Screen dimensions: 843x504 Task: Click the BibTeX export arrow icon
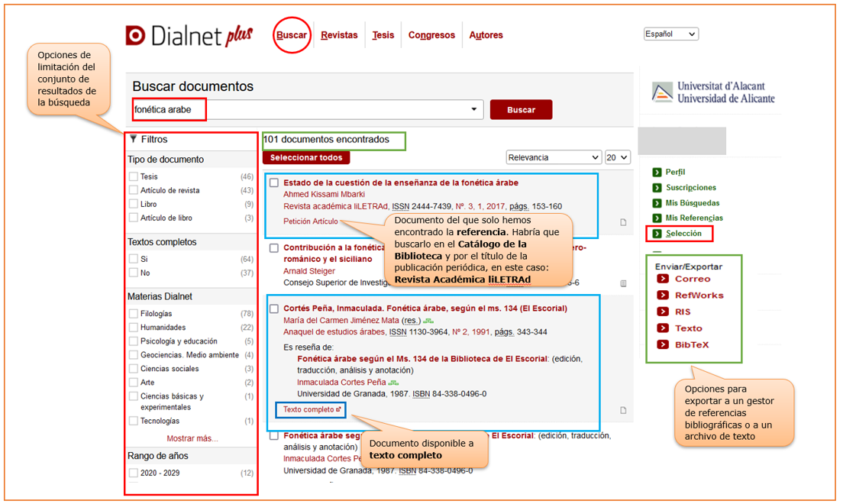(662, 344)
